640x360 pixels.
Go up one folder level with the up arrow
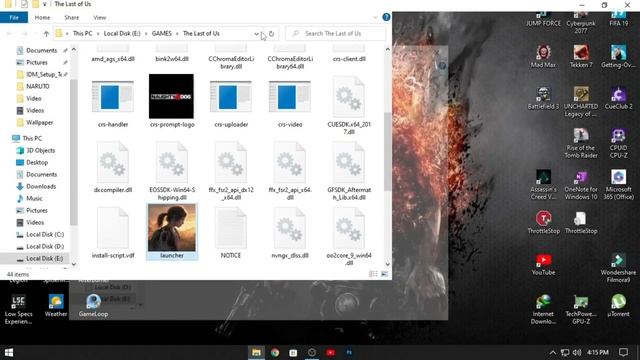(46, 33)
